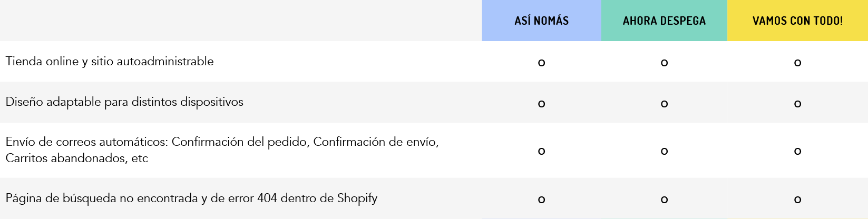Click the Tienda online y sitio autoadministrable text

pos(110,62)
